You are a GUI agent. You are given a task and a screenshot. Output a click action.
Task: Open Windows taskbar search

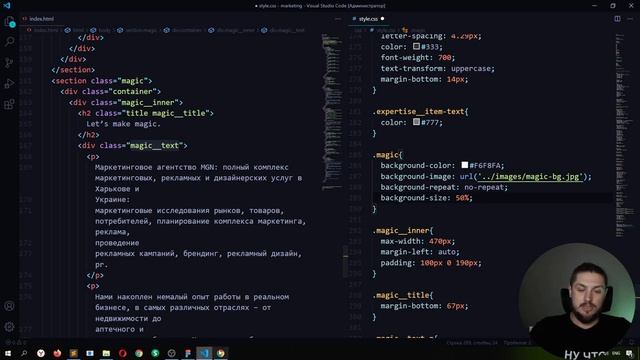coord(24,353)
